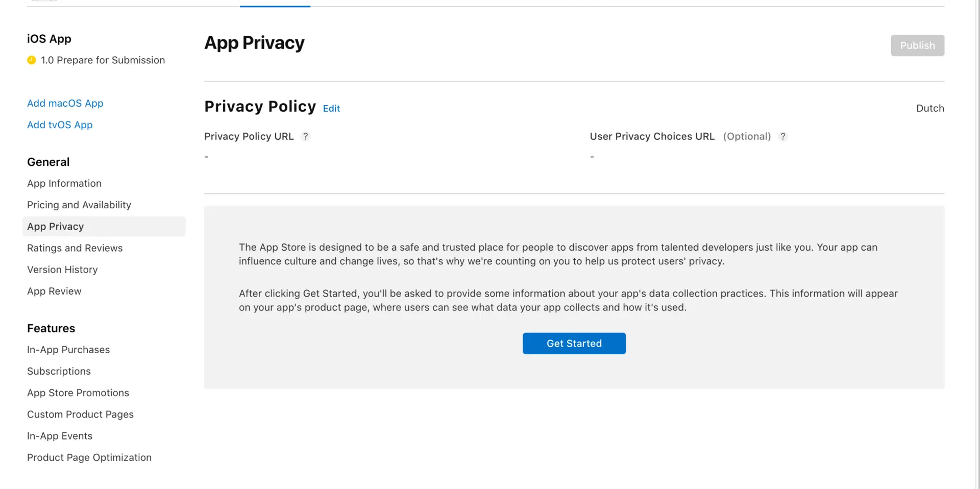Open 1.0 Prepare for Submission
Viewport: 980px width, 489px height.
103,60
